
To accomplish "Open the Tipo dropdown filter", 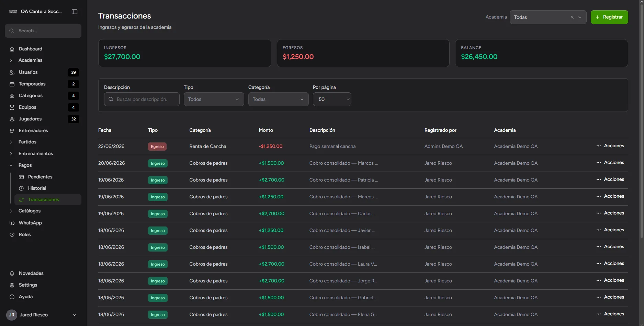I will click(214, 99).
